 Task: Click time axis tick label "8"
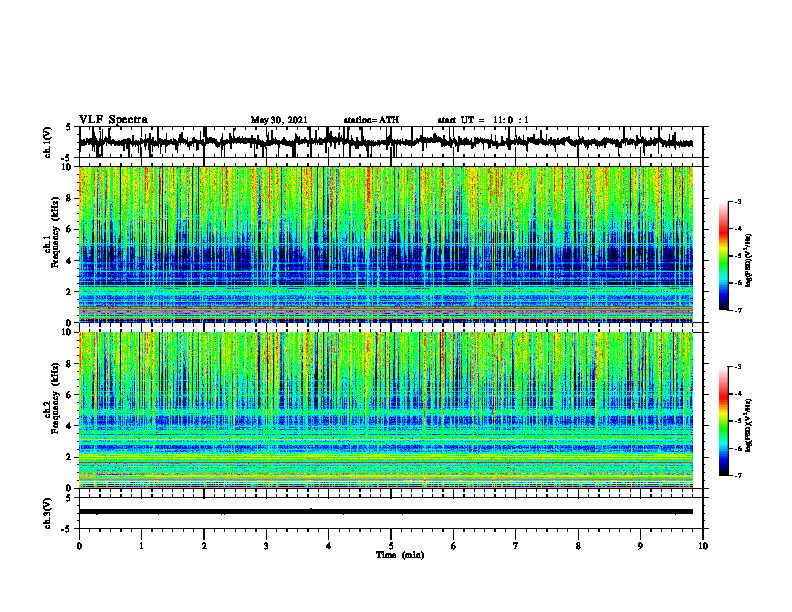pyautogui.click(x=578, y=546)
